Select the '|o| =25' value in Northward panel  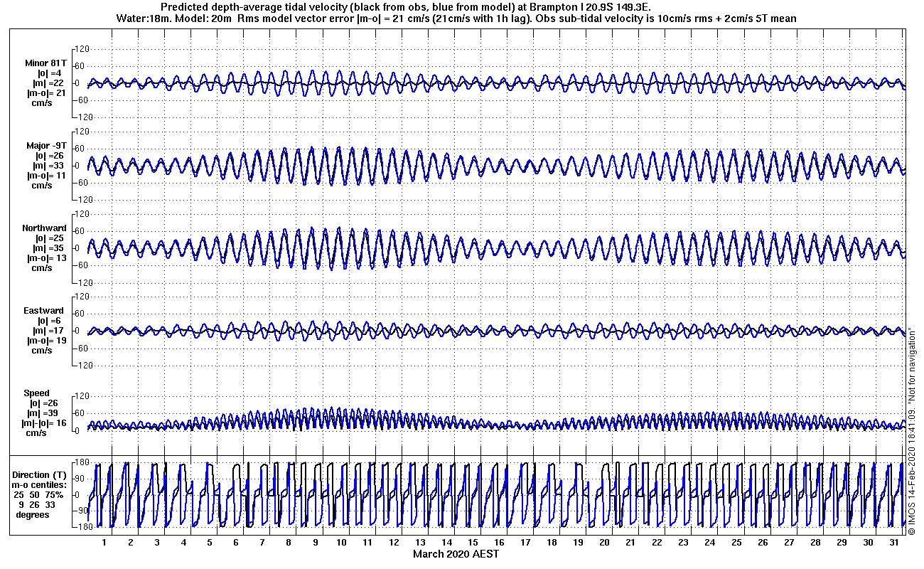[49, 238]
